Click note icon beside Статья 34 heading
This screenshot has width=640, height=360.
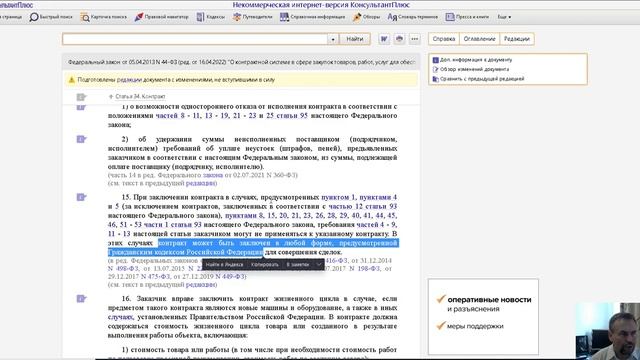[81, 97]
